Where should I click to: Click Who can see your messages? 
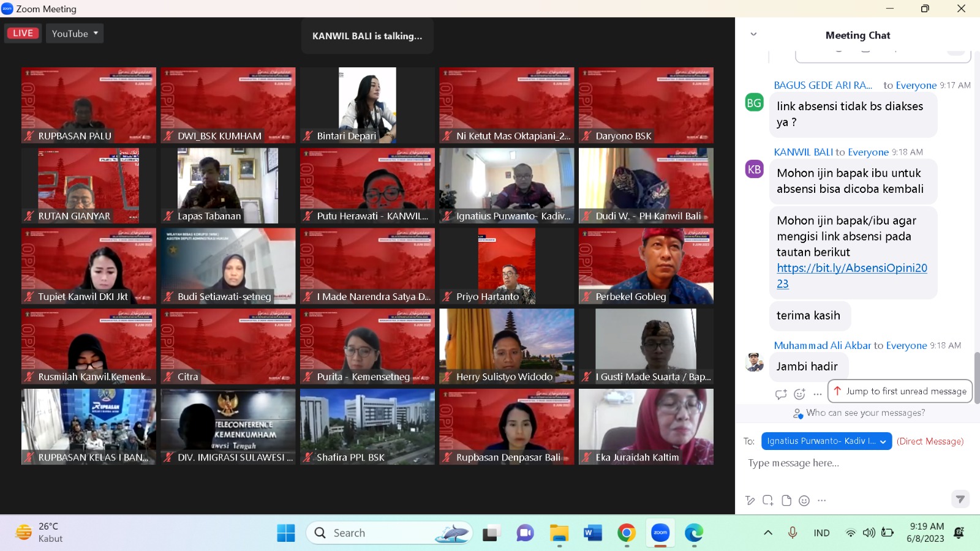tap(859, 413)
